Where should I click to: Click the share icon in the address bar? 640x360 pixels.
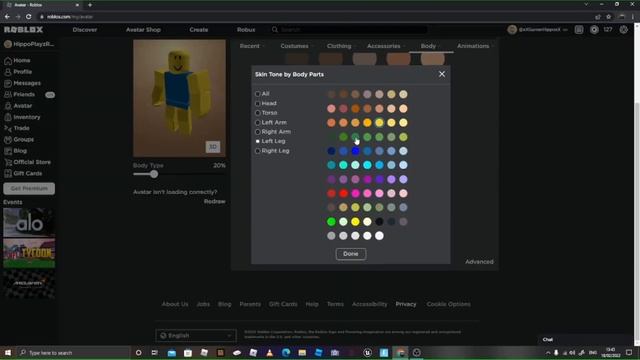point(598,17)
